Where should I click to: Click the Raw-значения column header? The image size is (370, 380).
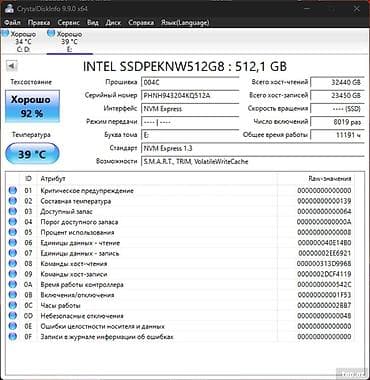click(316, 179)
